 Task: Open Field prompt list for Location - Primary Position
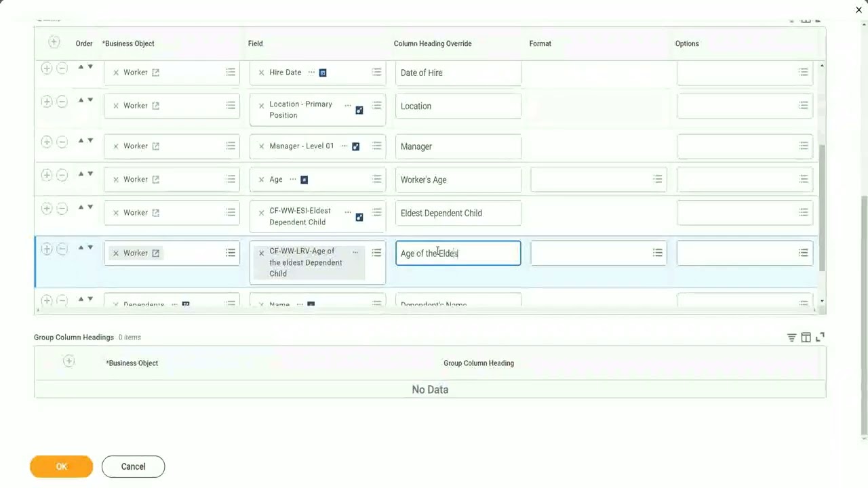[376, 105]
